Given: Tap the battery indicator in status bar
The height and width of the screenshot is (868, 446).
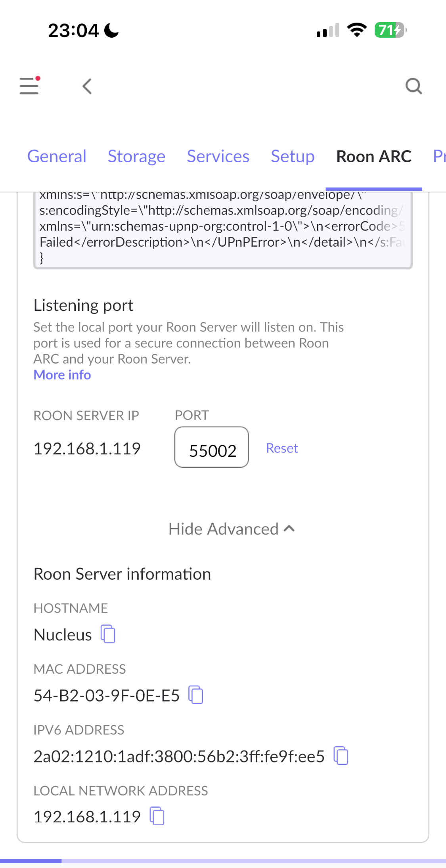Looking at the screenshot, I should click(390, 30).
